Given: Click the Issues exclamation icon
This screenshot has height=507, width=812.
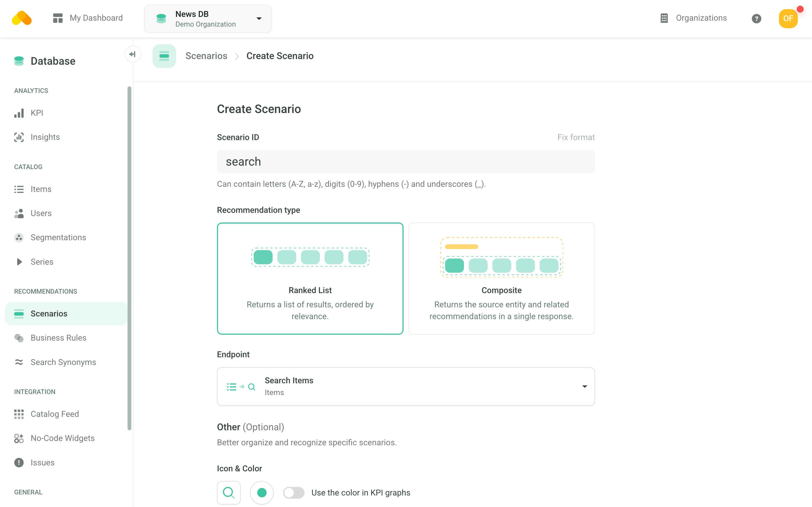Looking at the screenshot, I should (19, 463).
